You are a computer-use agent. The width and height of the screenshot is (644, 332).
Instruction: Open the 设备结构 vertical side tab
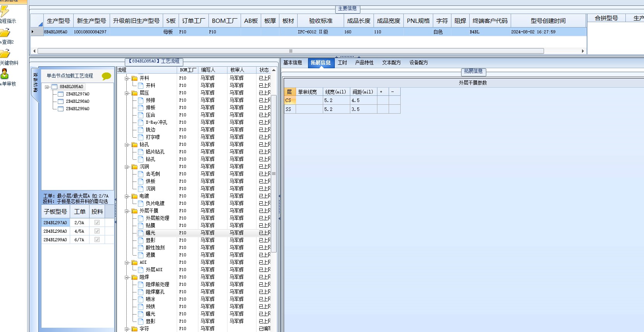35,83
